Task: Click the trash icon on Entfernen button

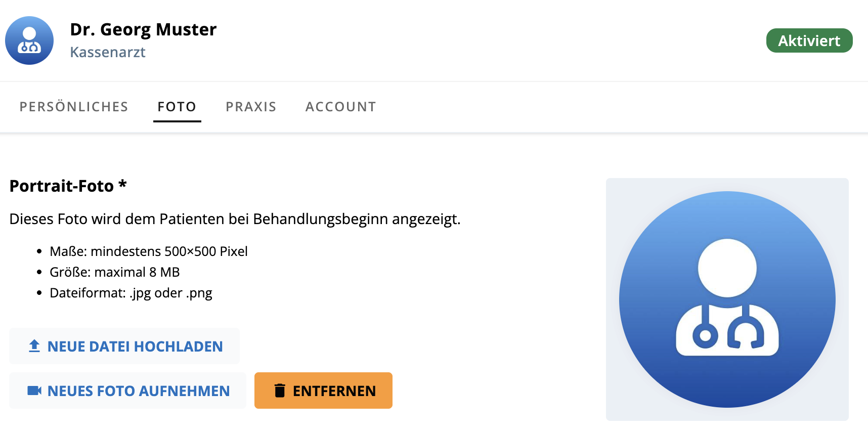Action: coord(279,390)
